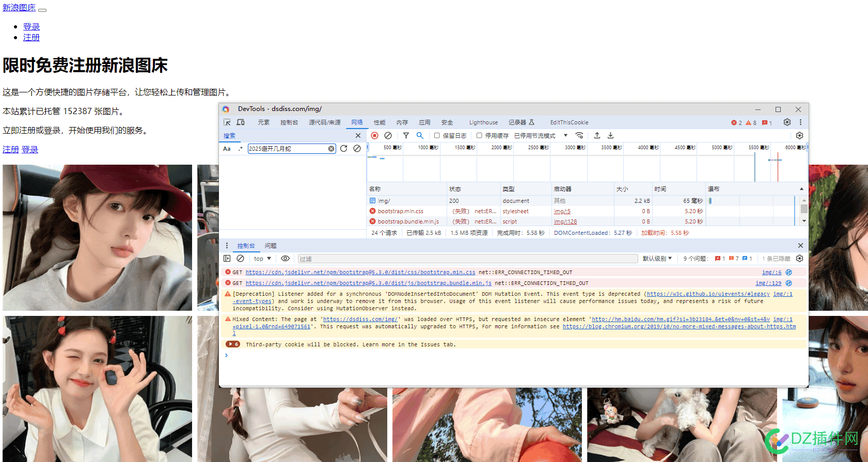Select the bootstrap.bundle.min.js request row
The width and height of the screenshot is (868, 462).
tap(582, 221)
